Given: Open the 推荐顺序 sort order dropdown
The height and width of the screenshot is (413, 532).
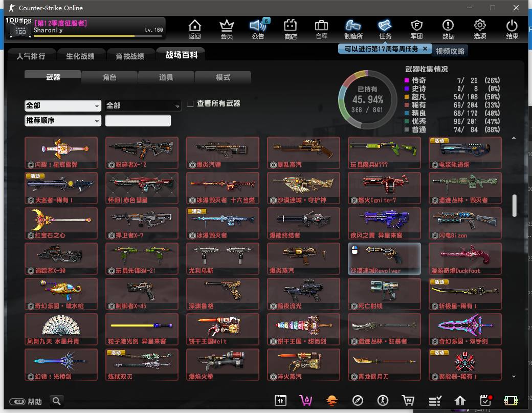Looking at the screenshot, I should click(63, 121).
